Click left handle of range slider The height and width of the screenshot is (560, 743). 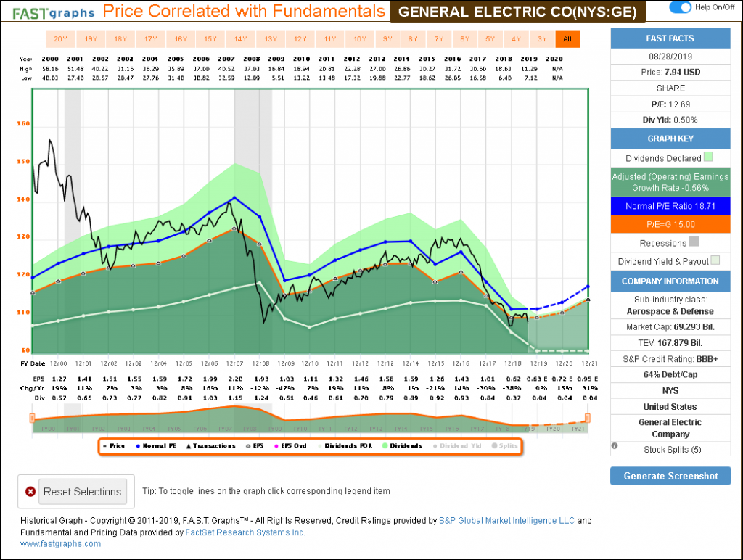[32, 418]
